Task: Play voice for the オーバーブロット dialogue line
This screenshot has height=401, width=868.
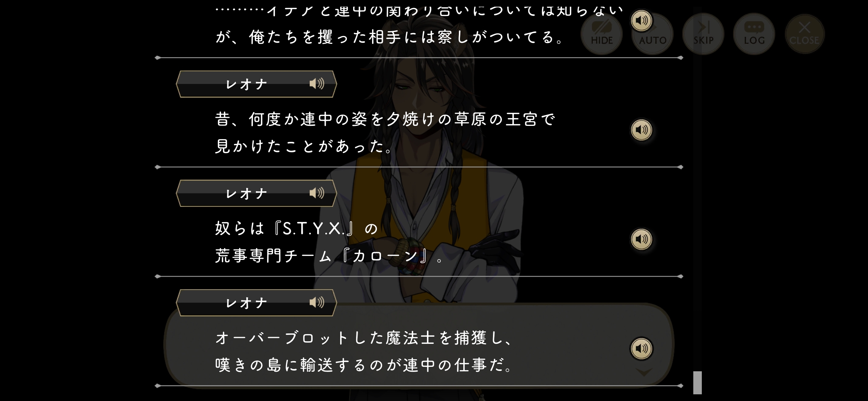Action: 641,348
